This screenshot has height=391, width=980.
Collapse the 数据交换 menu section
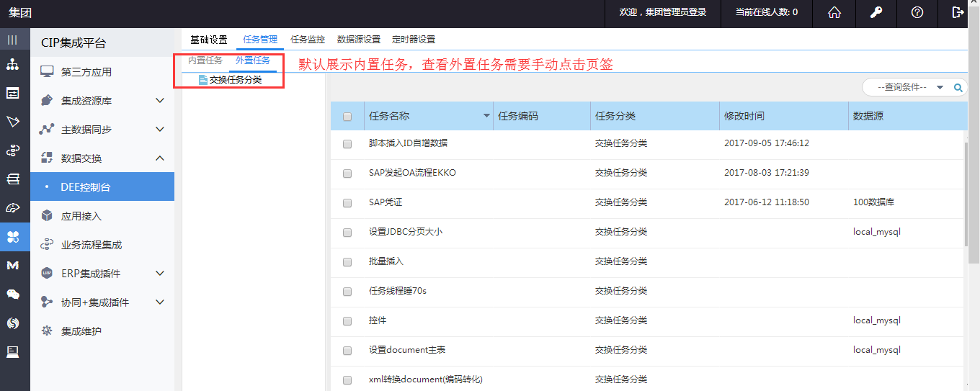point(160,158)
